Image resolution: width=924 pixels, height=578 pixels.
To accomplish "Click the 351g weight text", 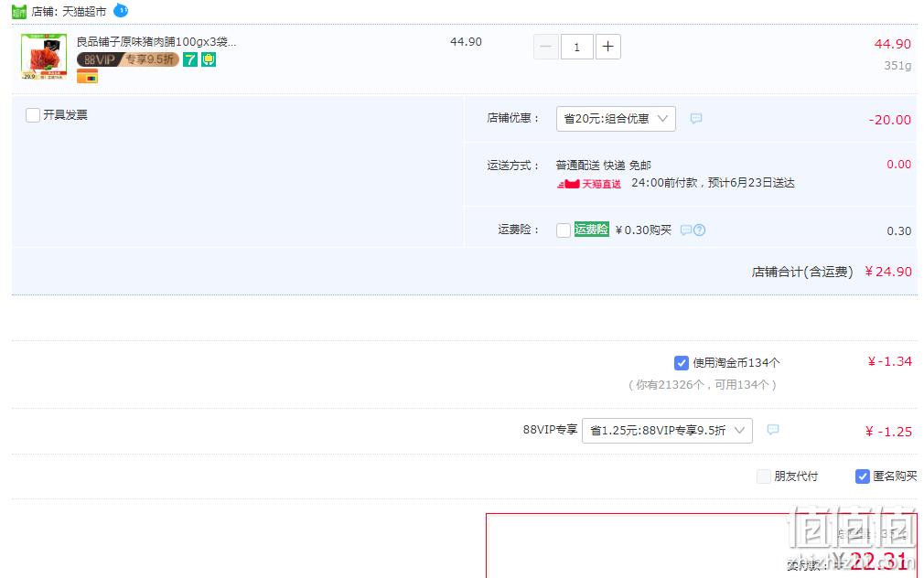I will 897,66.
